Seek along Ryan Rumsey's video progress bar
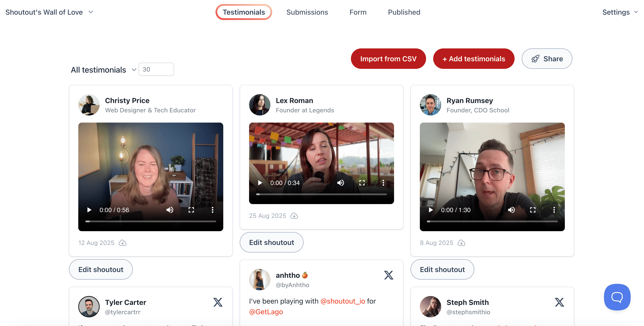Image resolution: width=644 pixels, height=326 pixels. (x=492, y=221)
